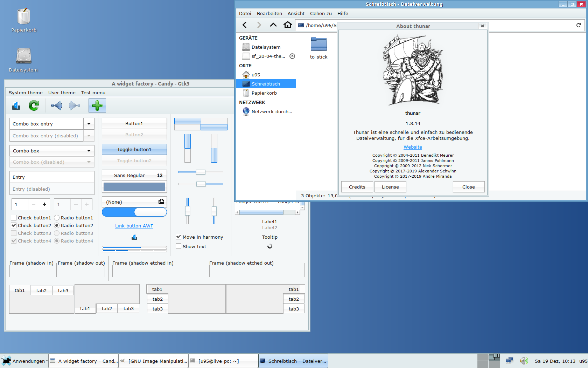This screenshot has height=368, width=588.
Task: Switch to the terminal u95@live-pc taskbar item
Action: 223,361
